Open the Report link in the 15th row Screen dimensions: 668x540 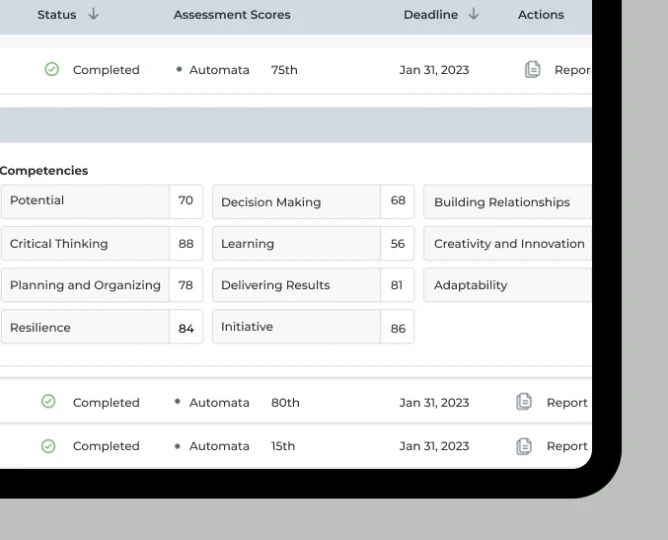(566, 446)
